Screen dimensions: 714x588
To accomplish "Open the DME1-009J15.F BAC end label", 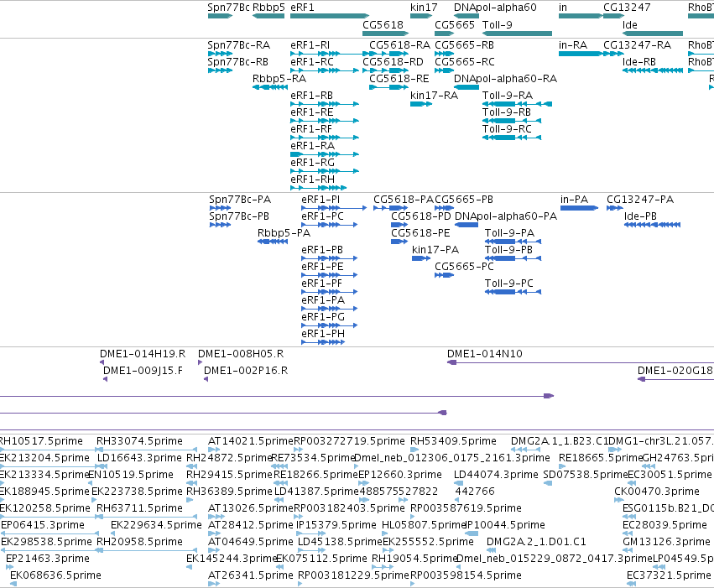I will tap(143, 371).
